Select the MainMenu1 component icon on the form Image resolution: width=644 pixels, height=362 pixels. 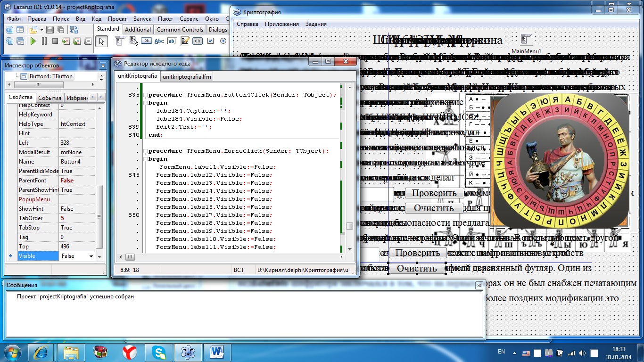[x=526, y=40]
